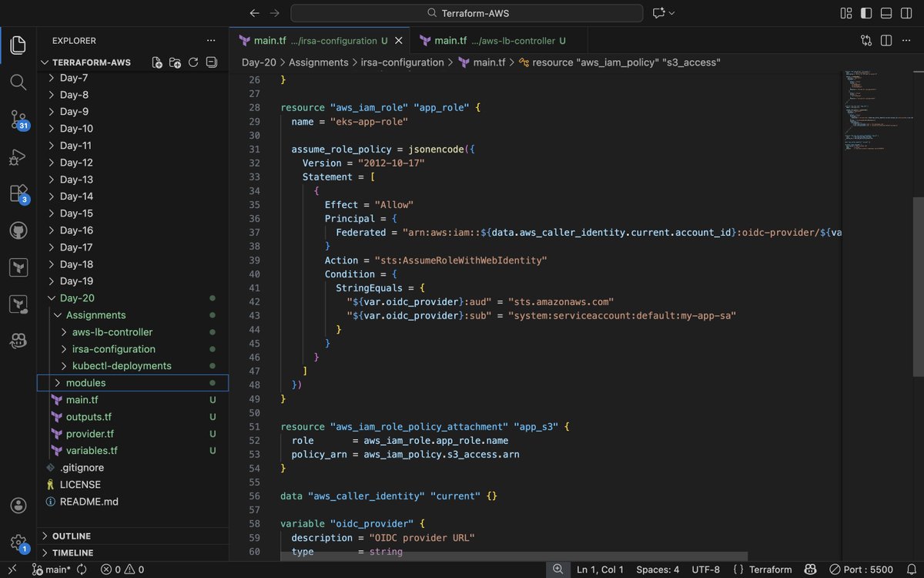Open Copilot chat icon in title bar
The height and width of the screenshot is (578, 924).
click(x=658, y=13)
